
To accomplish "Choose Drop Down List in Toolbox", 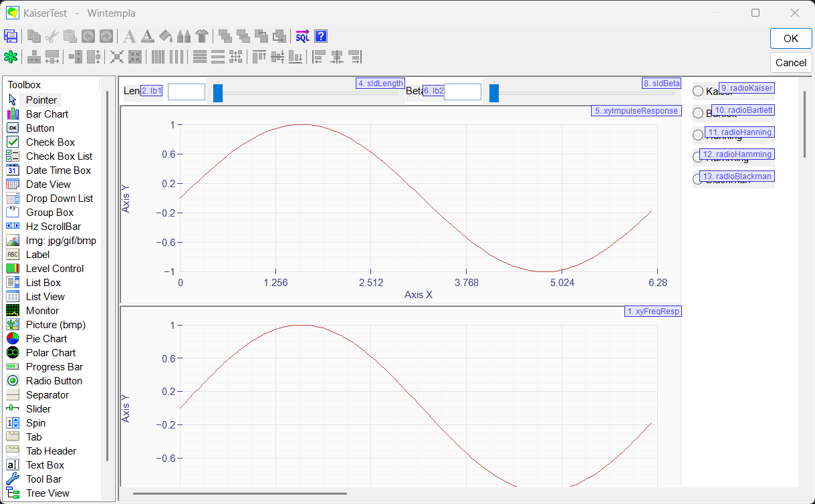I will [60, 198].
